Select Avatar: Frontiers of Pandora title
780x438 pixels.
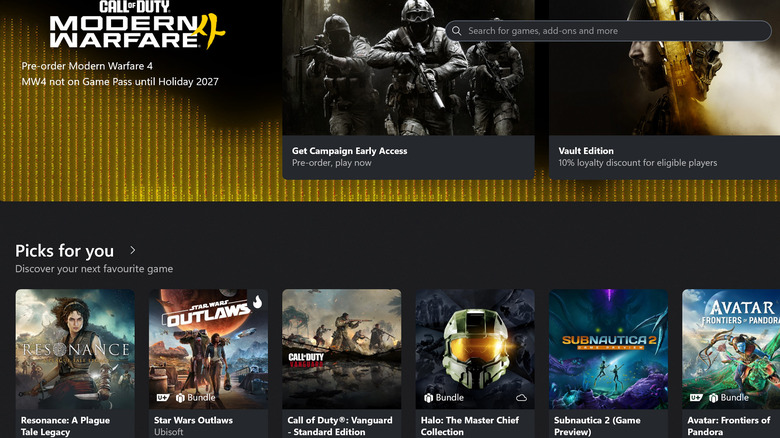coord(729,426)
